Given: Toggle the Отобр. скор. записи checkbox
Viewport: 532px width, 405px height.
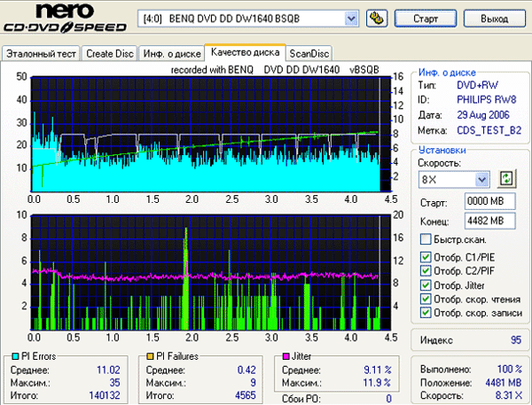Looking at the screenshot, I should (x=426, y=313).
